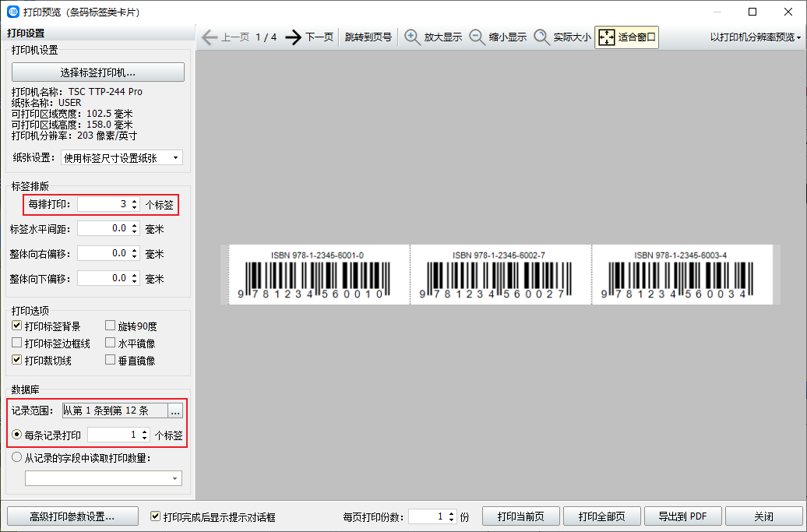
Task: Open the field selection dropdown under 读取打印数量
Action: click(x=104, y=478)
